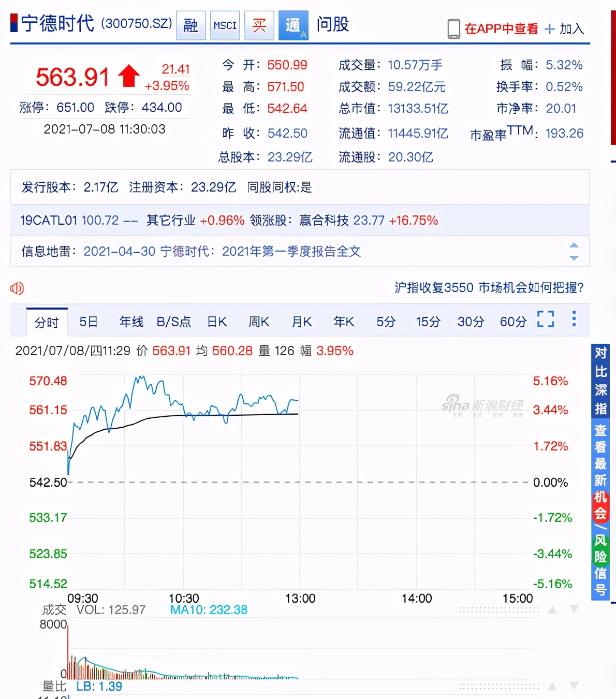Image resolution: width=616 pixels, height=699 pixels.
Task: Click up triangle beside volume indicator
Action: (x=552, y=610)
